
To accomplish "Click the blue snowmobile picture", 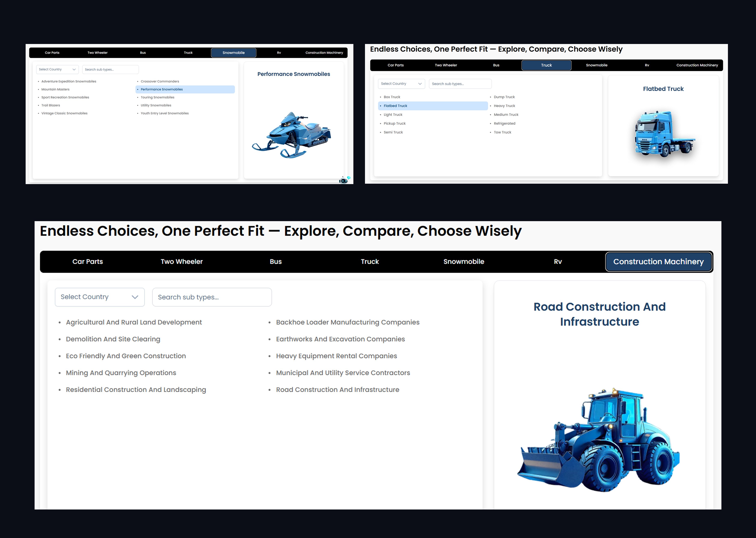I will 291,135.
